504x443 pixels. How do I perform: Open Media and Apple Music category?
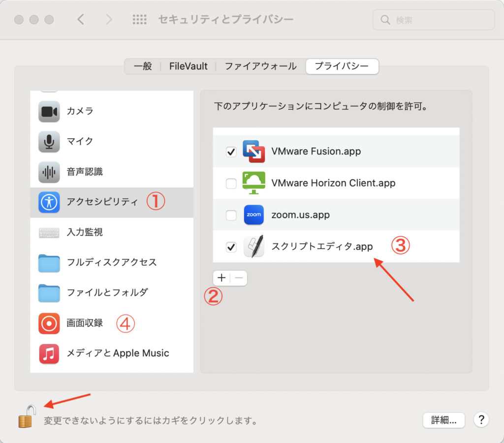coord(117,353)
